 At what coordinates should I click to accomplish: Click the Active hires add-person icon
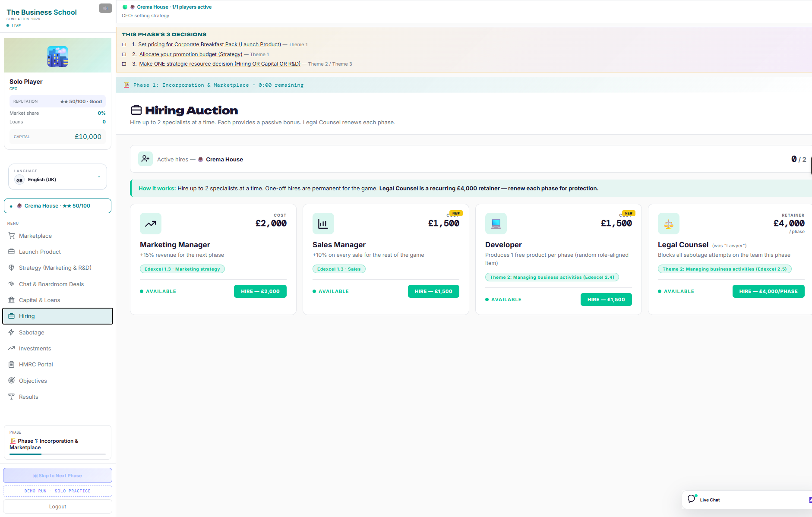(145, 159)
